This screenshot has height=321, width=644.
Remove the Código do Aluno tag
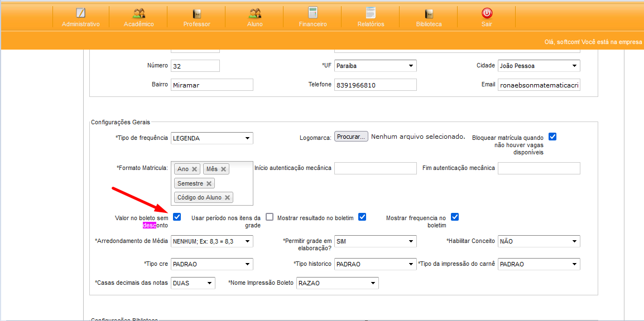(227, 198)
